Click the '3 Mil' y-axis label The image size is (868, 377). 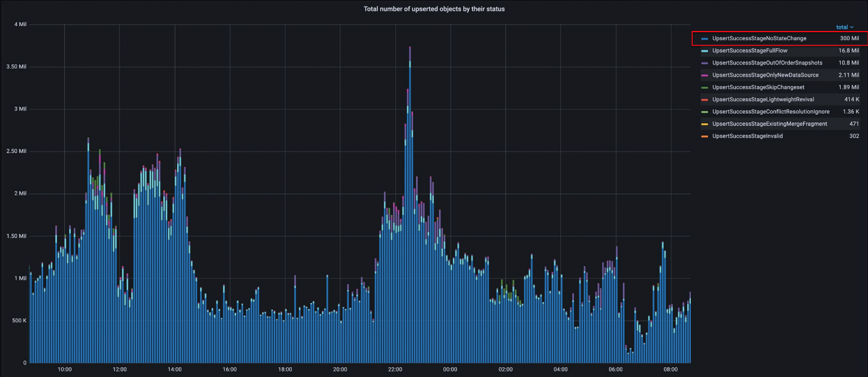(19, 109)
